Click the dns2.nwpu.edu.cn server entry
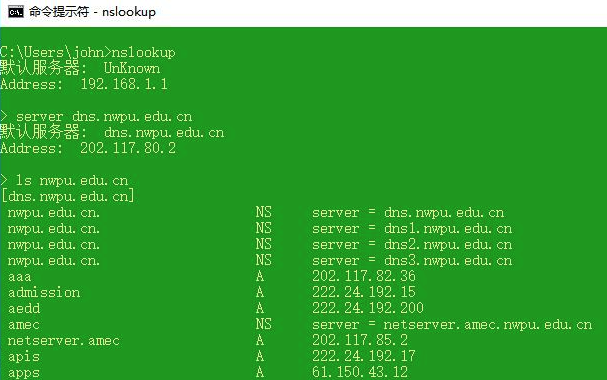The width and height of the screenshot is (607, 380). (448, 245)
